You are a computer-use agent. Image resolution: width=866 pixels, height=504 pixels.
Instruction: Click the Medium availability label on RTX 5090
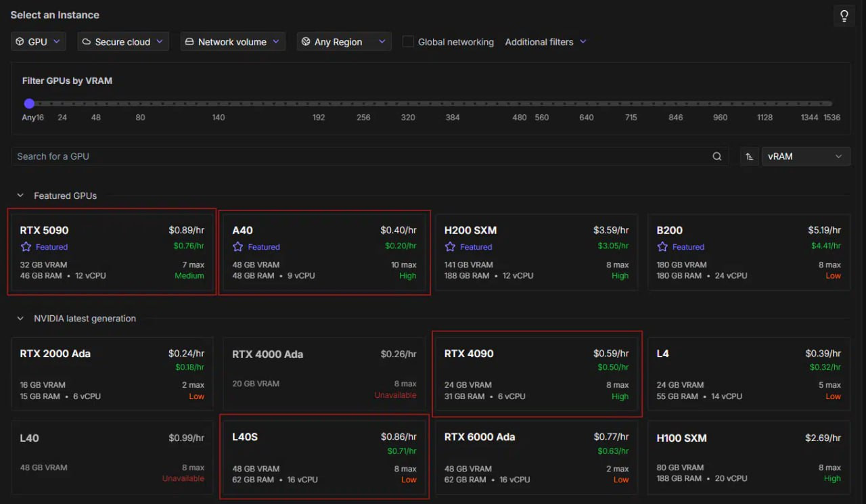[189, 276]
